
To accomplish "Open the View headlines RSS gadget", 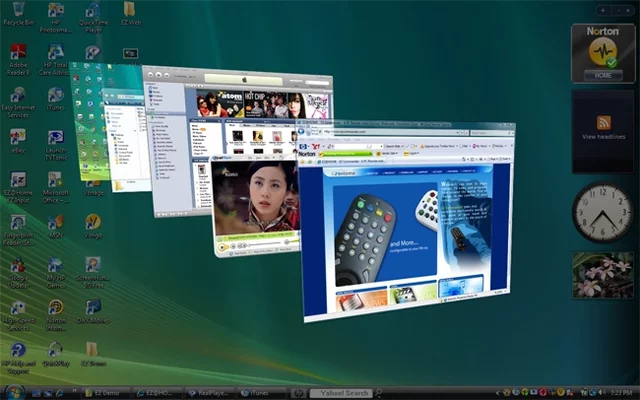I will click(x=603, y=131).
